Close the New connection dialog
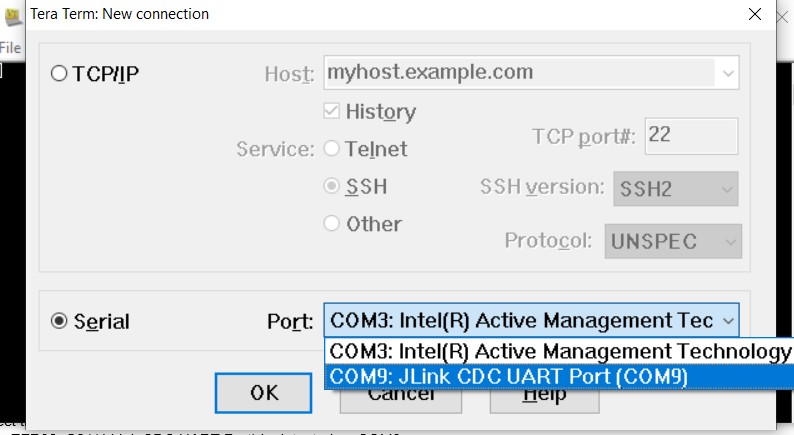The height and width of the screenshot is (435, 794). pyautogui.click(x=756, y=14)
